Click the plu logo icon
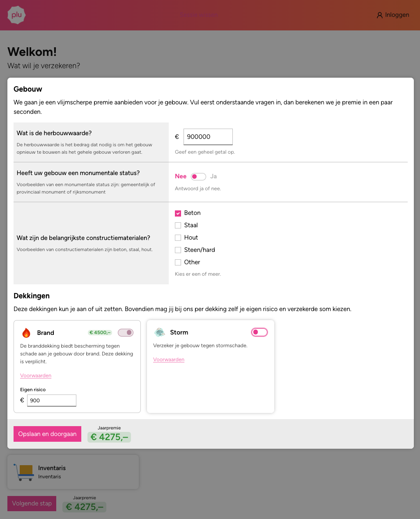This screenshot has width=420, height=519. 16,15
